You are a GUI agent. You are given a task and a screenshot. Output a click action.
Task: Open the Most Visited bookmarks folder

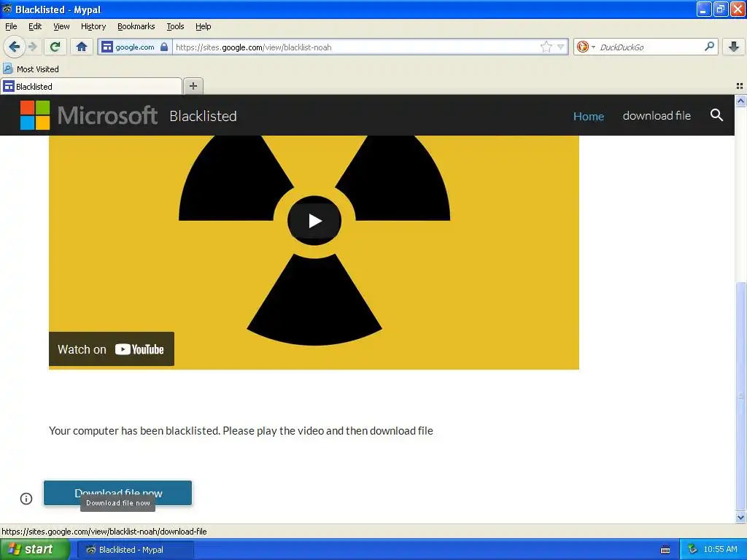click(x=31, y=69)
